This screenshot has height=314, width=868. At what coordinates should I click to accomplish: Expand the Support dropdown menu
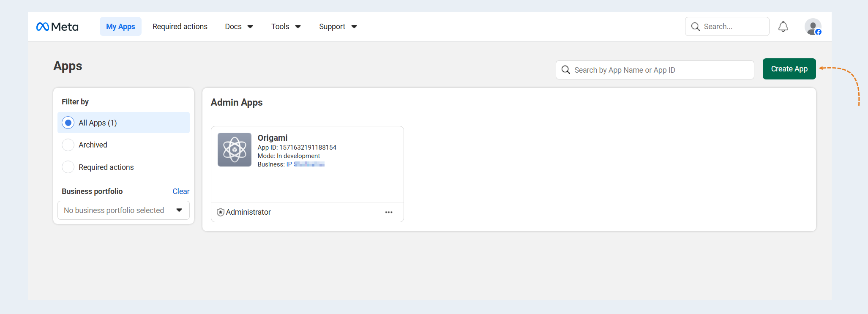(338, 27)
